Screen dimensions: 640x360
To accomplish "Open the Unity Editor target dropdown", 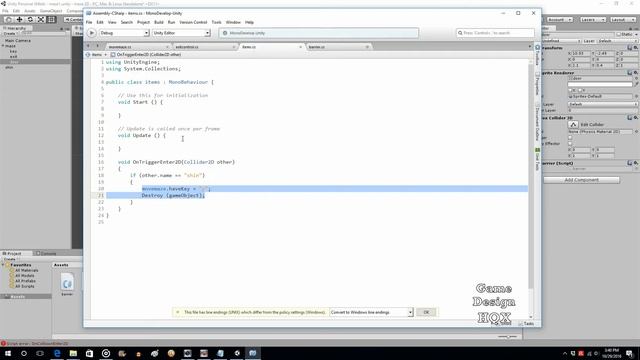I will (x=181, y=33).
